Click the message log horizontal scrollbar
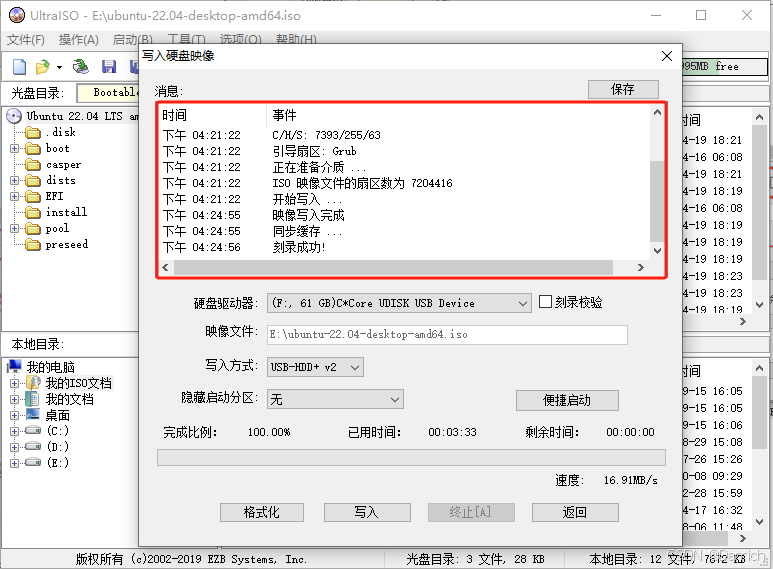Viewport: 773px width, 569px height. tap(393, 268)
